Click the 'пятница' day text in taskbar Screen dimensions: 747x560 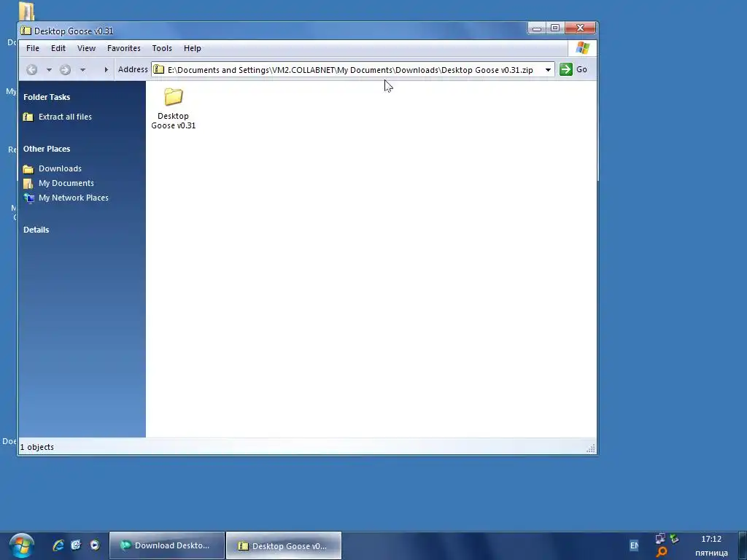pos(711,553)
